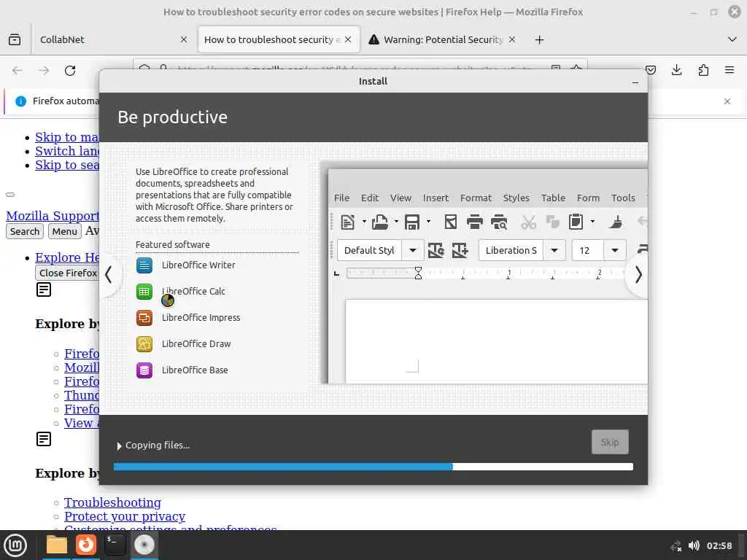Click the blue info icon in notification bar
Image resolution: width=747 pixels, height=560 pixels.
(x=20, y=101)
